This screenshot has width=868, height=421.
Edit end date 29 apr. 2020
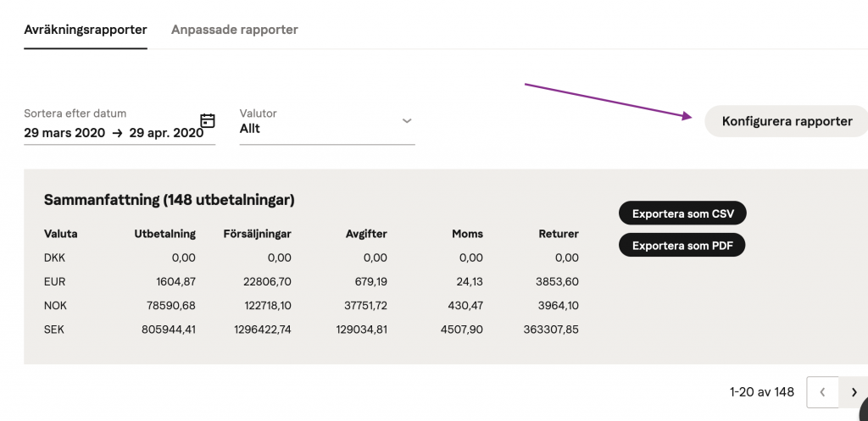point(166,133)
